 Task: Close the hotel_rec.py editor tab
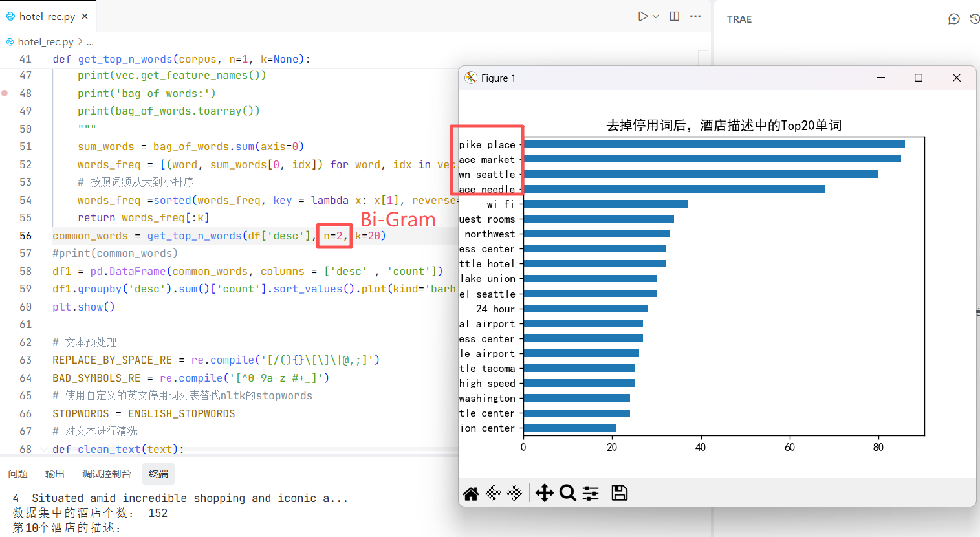click(85, 16)
